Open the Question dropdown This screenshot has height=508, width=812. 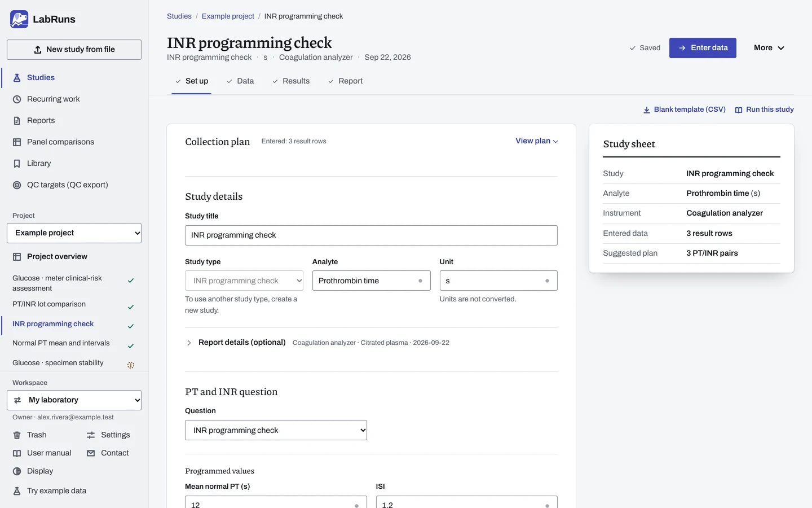tap(276, 430)
